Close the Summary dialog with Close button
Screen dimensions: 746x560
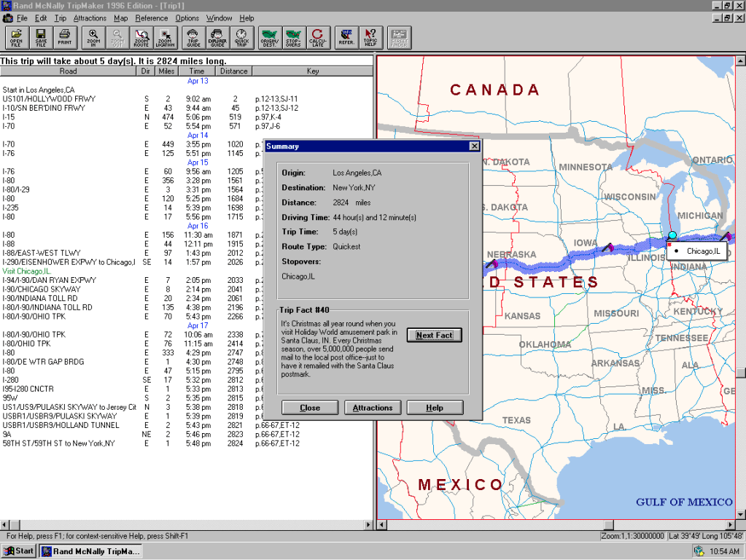tap(309, 408)
